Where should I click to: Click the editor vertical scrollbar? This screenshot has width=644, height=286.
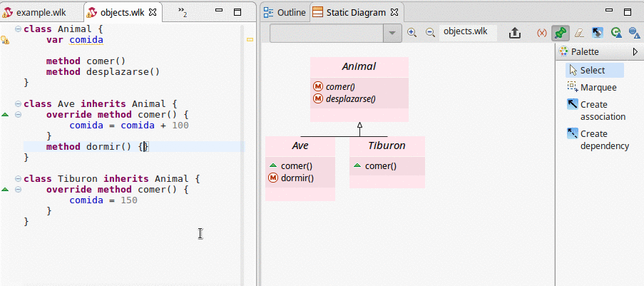242,155
